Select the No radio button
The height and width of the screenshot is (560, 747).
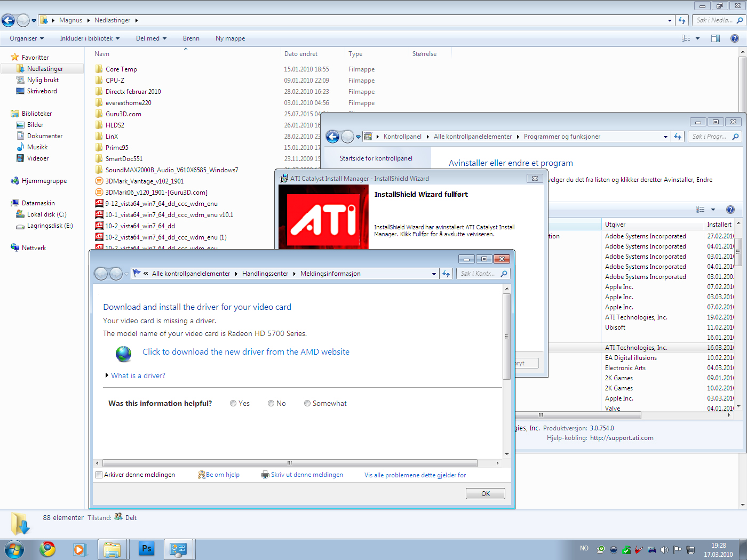[271, 404]
